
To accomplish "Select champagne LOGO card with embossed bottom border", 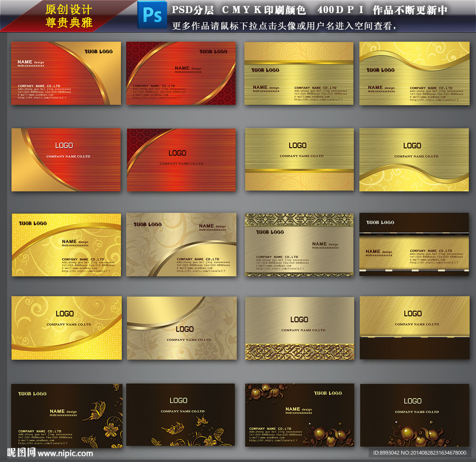I will point(300,328).
